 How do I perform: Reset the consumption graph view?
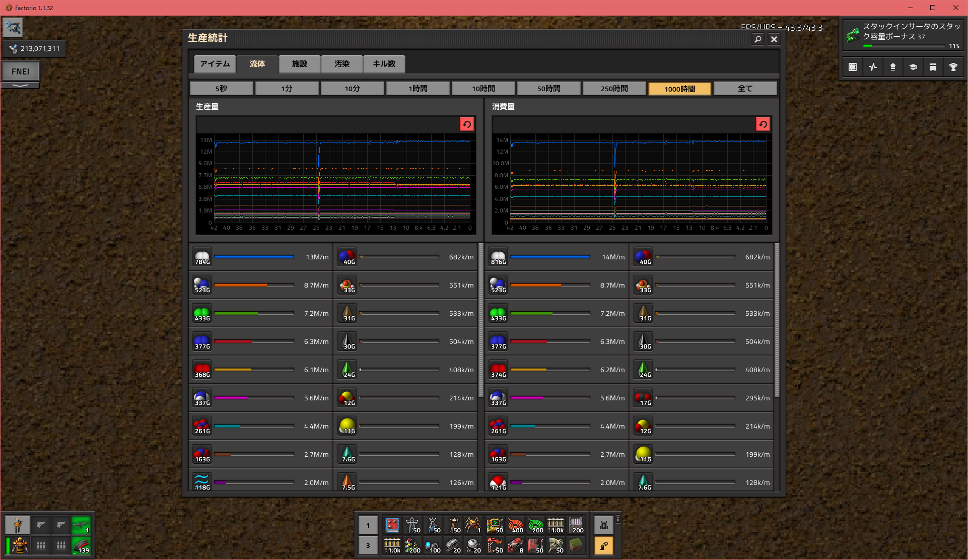[763, 124]
